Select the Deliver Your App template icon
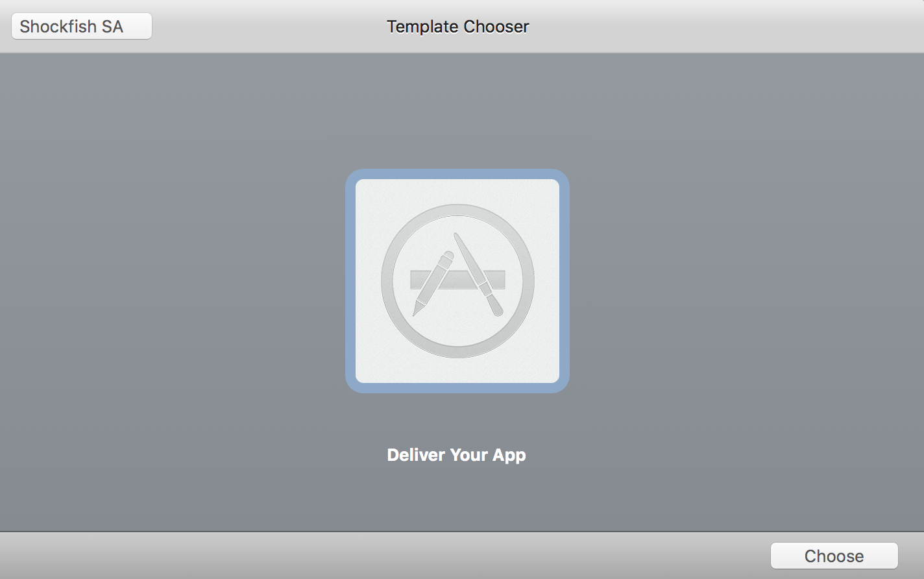The height and width of the screenshot is (579, 924). [x=457, y=281]
